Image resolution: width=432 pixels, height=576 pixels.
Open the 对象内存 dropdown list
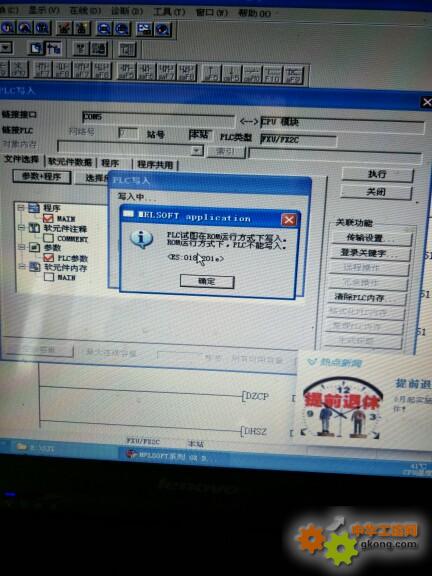[197, 151]
